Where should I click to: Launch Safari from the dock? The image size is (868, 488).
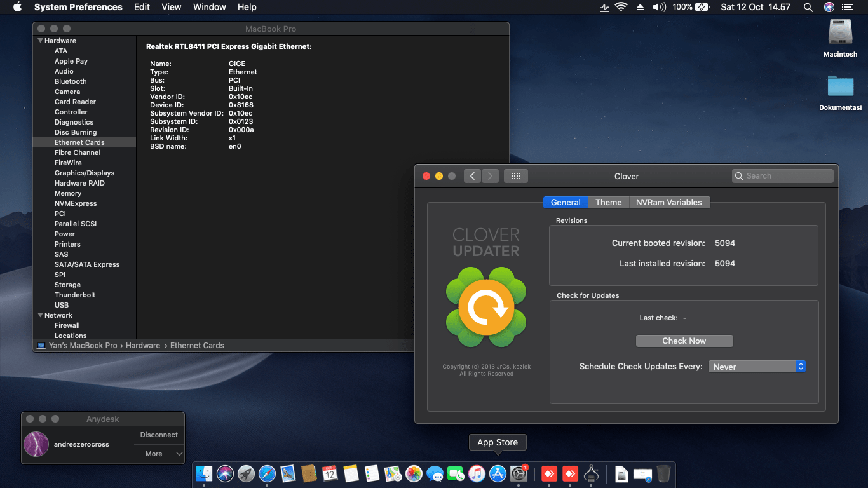point(267,473)
